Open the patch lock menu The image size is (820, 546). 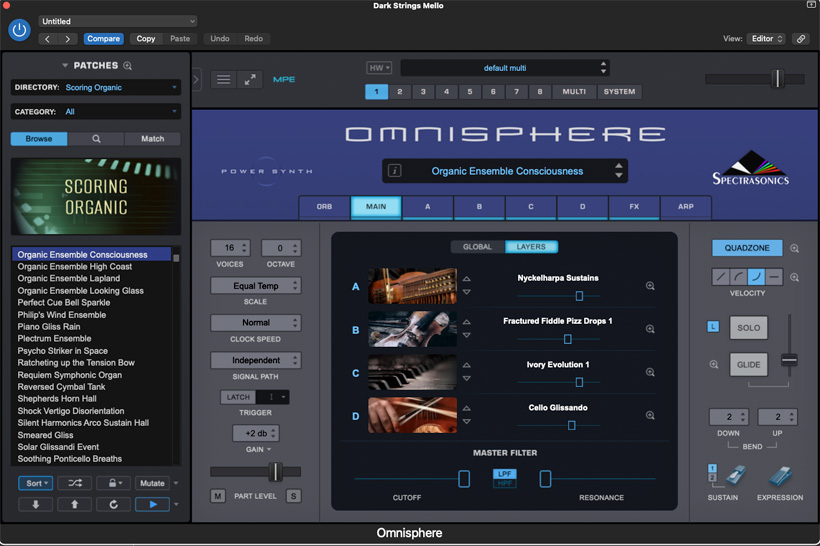click(113, 483)
